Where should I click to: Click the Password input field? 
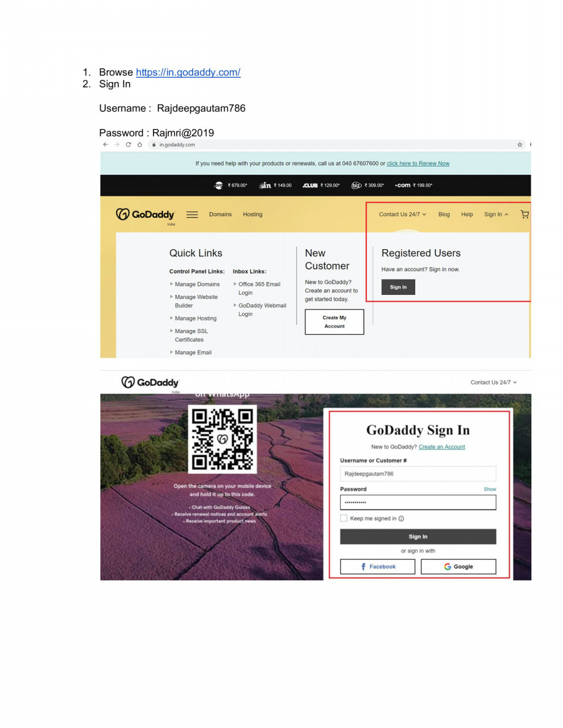pos(418,502)
